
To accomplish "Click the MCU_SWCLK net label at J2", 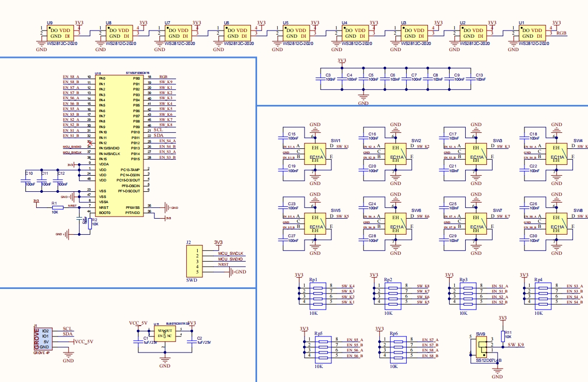I will [x=230, y=253].
